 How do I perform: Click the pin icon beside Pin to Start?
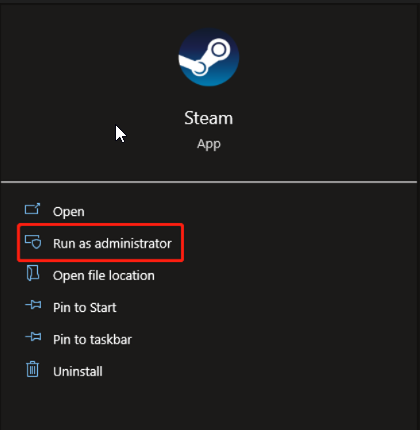[33, 305]
